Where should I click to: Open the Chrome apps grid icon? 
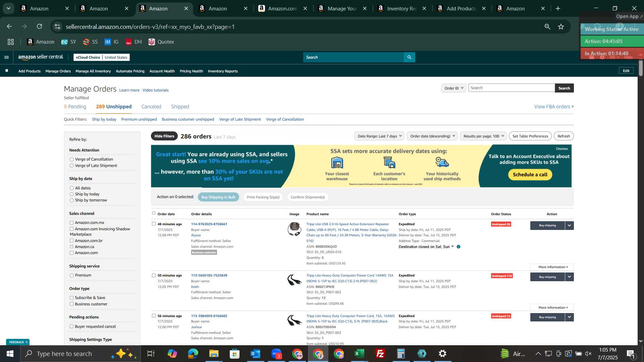click(x=11, y=42)
